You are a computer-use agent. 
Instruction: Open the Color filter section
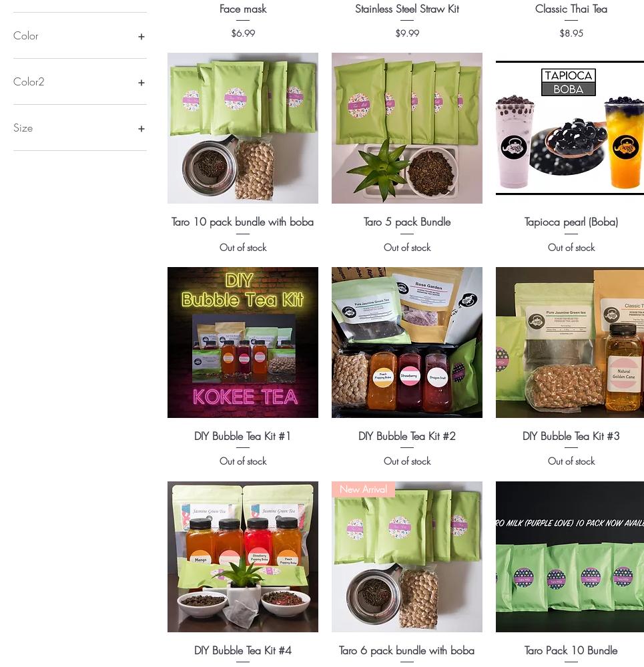coord(80,36)
